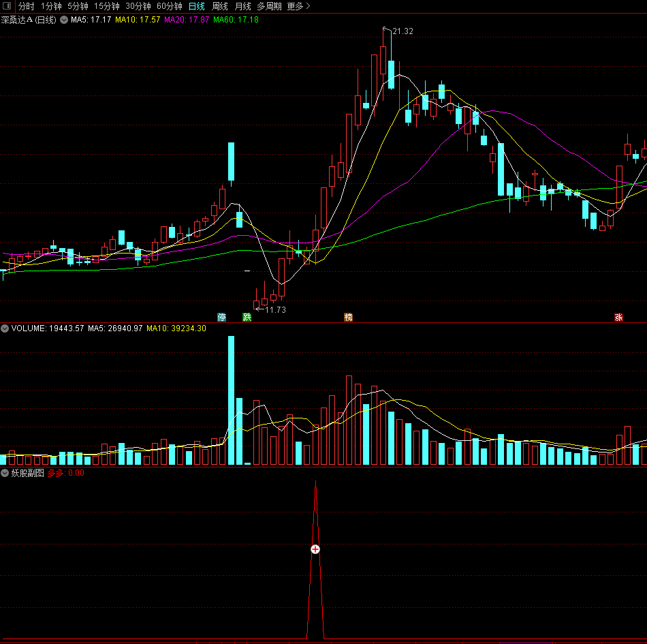Open the 多周期 multi-period view

pyautogui.click(x=270, y=6)
